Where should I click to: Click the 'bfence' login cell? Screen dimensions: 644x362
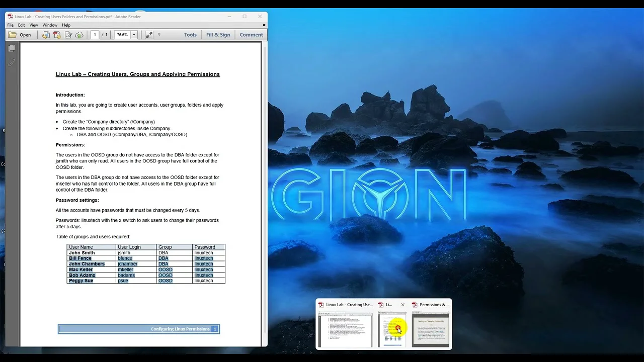coord(136,258)
